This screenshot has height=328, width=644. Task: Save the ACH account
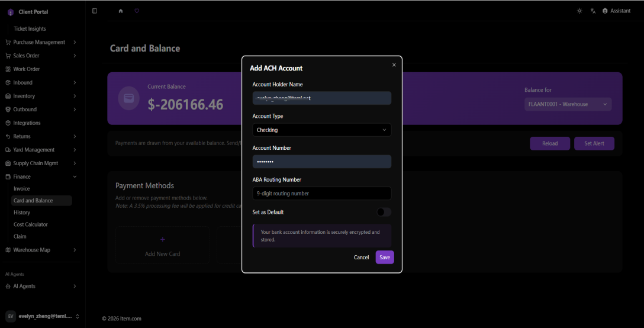coord(385,258)
